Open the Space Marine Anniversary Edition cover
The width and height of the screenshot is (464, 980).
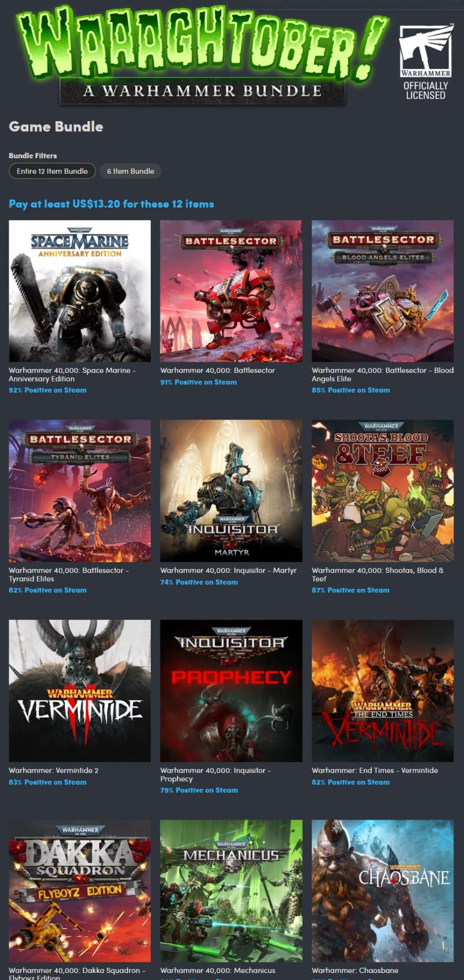pos(79,291)
